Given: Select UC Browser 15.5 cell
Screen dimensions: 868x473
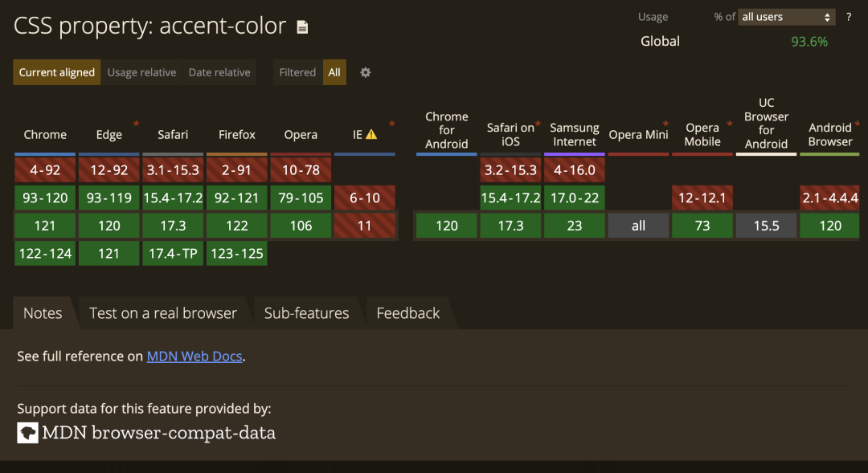Looking at the screenshot, I should pos(766,226).
